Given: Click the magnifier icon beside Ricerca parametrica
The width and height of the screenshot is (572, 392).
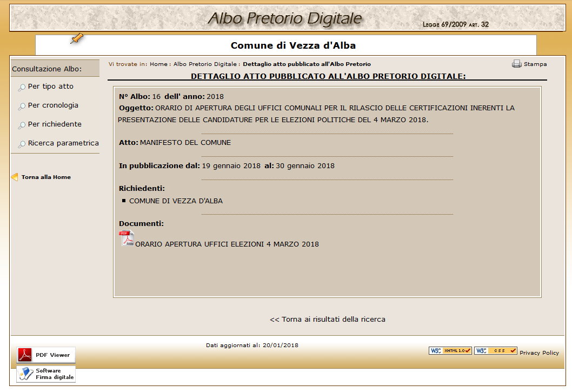Looking at the screenshot, I should pos(22,144).
